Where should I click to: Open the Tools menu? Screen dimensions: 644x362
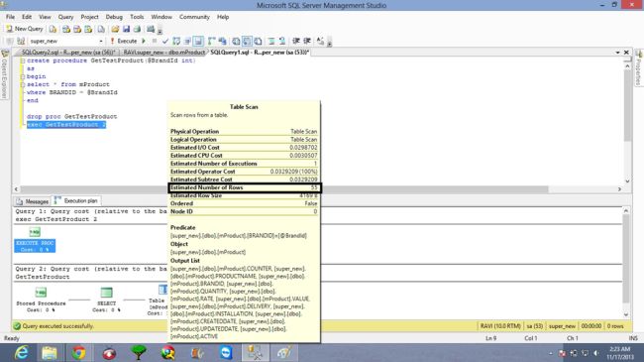(x=137, y=17)
